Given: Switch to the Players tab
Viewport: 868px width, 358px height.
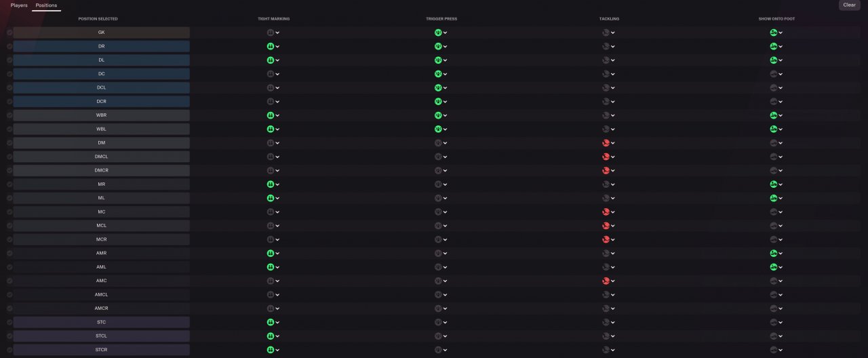Looking at the screenshot, I should click(x=19, y=5).
